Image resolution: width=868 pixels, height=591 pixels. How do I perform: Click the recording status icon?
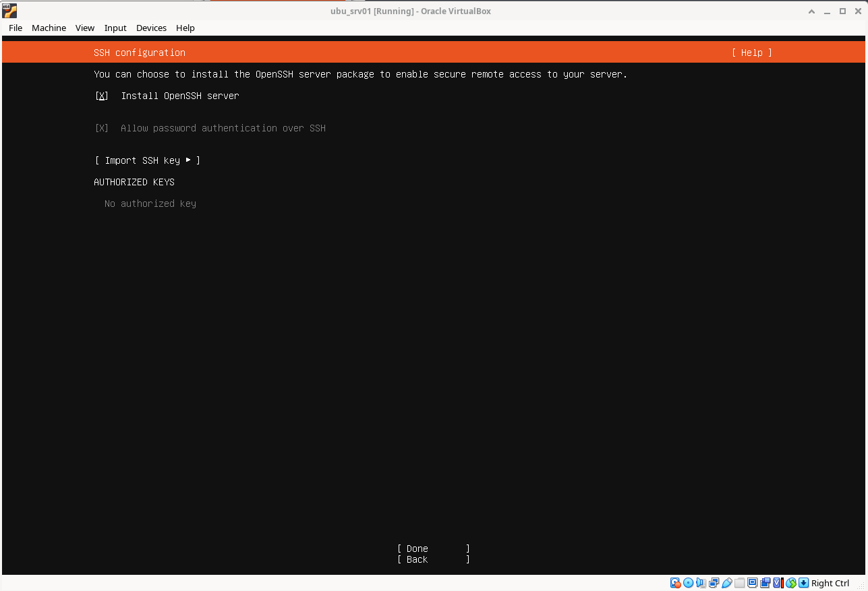point(765,583)
